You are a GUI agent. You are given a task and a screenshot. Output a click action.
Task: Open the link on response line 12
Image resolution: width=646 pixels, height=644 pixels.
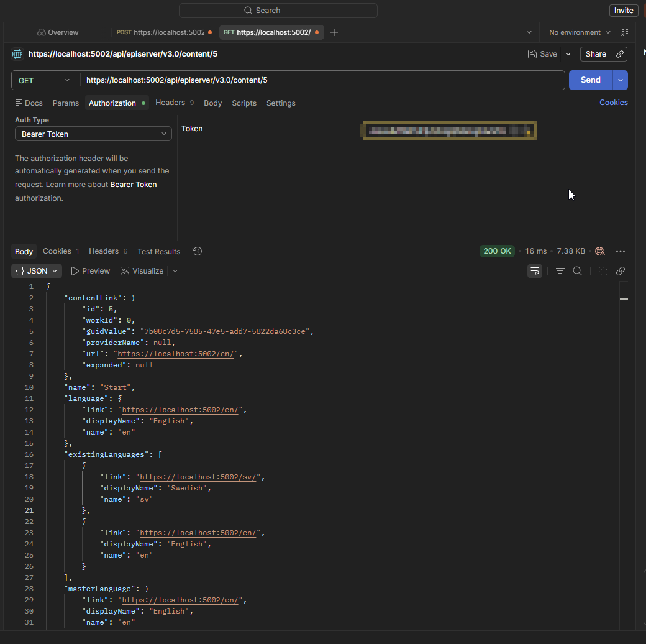pyautogui.click(x=180, y=410)
